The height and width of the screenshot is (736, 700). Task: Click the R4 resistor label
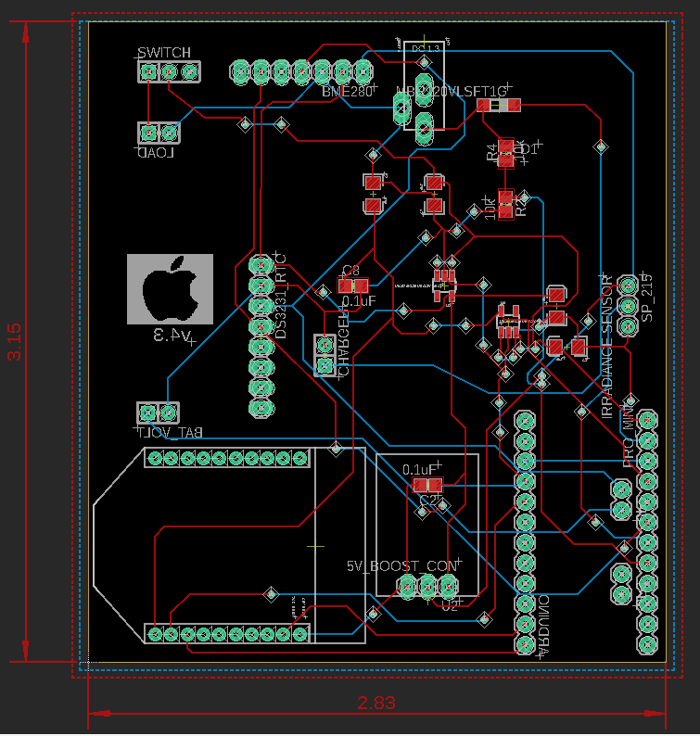(x=491, y=152)
